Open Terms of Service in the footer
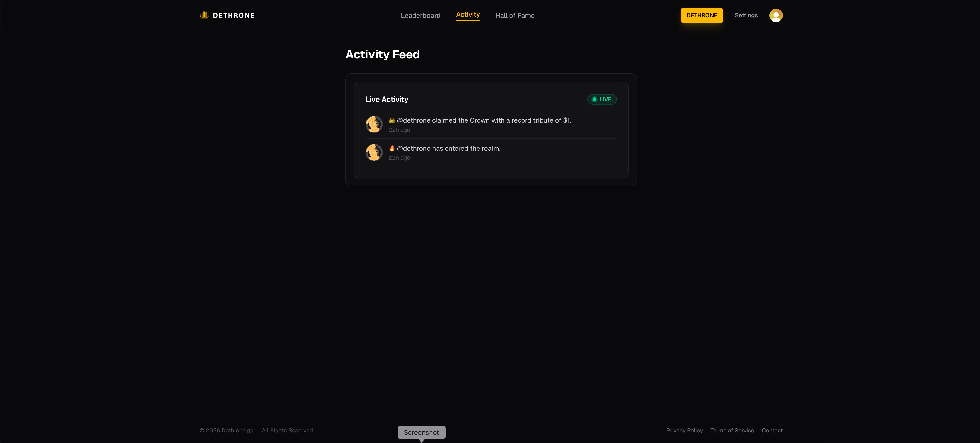980x443 pixels. tap(732, 431)
